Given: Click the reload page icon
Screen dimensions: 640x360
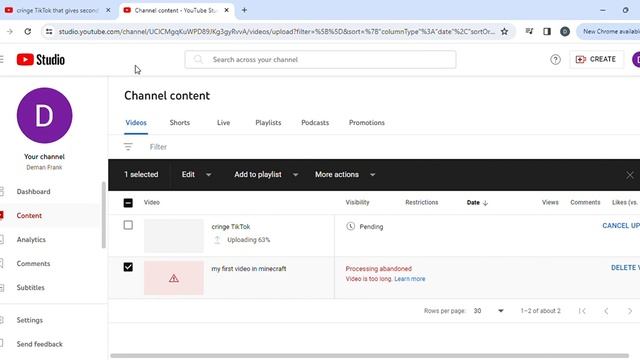Looking at the screenshot, I should point(27,31).
